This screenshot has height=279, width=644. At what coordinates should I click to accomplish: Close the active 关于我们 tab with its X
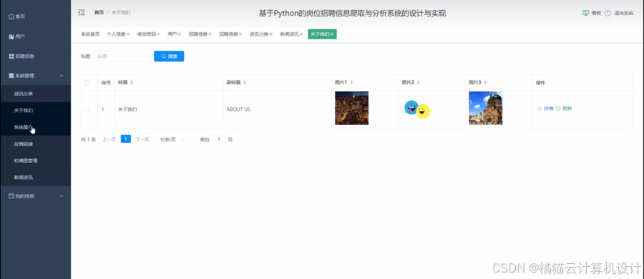click(332, 34)
